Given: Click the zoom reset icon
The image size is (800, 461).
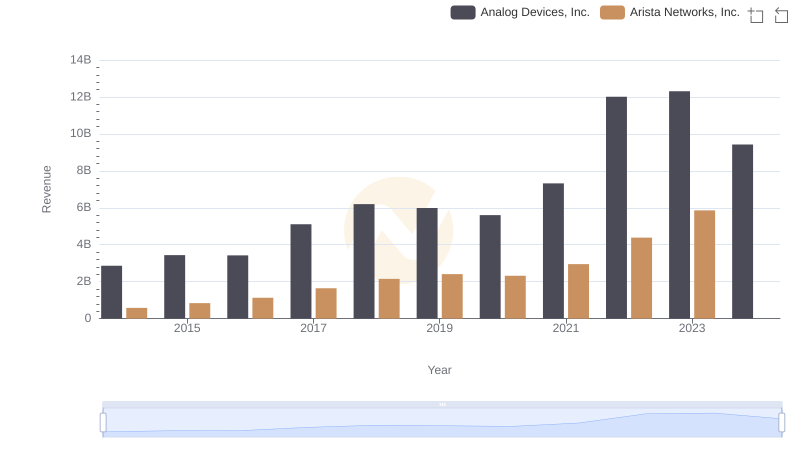Looking at the screenshot, I should (781, 15).
